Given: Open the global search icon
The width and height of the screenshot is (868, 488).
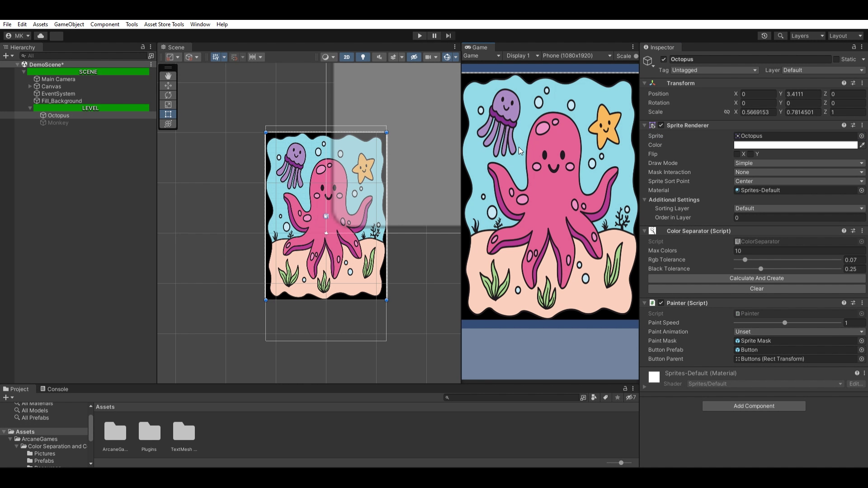Looking at the screenshot, I should (x=780, y=36).
